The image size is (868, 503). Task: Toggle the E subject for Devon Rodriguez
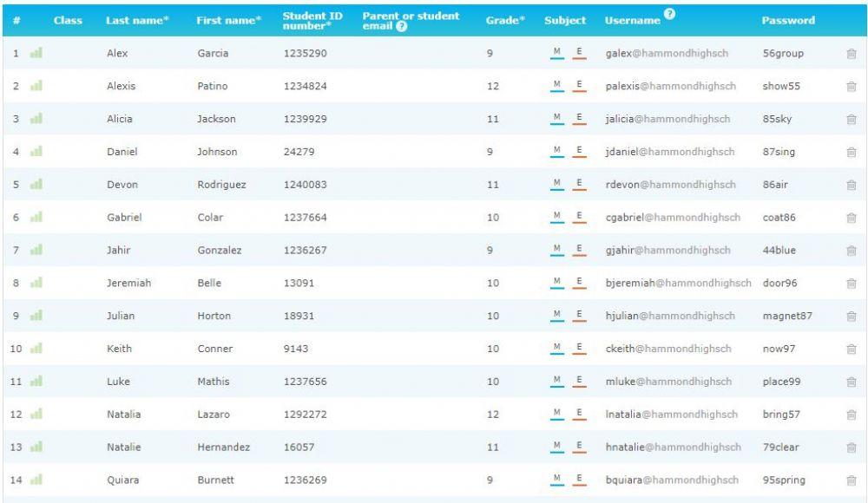[579, 185]
